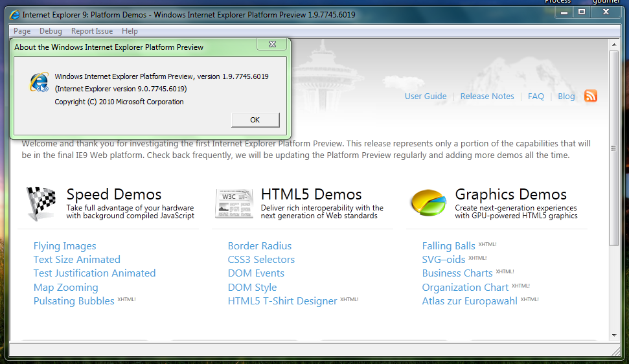Image resolution: width=629 pixels, height=364 pixels.
Task: Click the IE icon in window title bar
Action: (15, 15)
